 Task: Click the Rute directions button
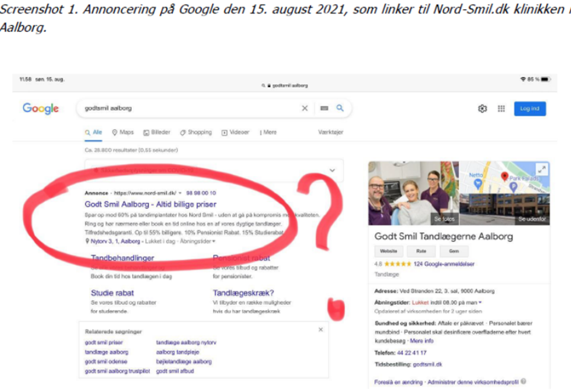click(421, 251)
